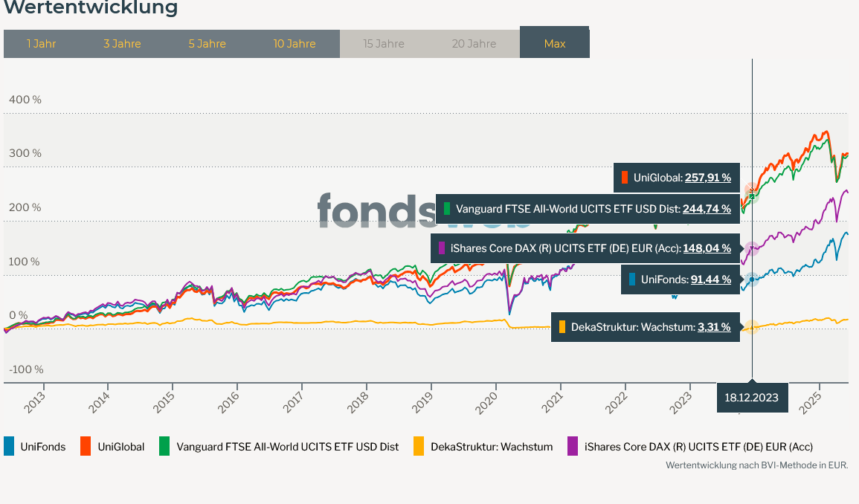859x504 pixels.
Task: Select the 20 Jahre tab
Action: (x=474, y=44)
